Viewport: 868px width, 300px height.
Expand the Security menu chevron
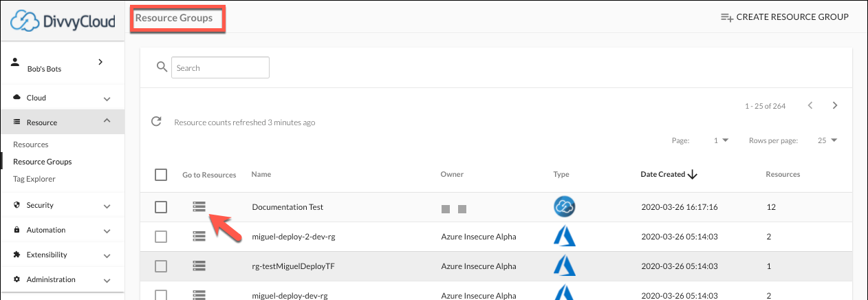107,206
